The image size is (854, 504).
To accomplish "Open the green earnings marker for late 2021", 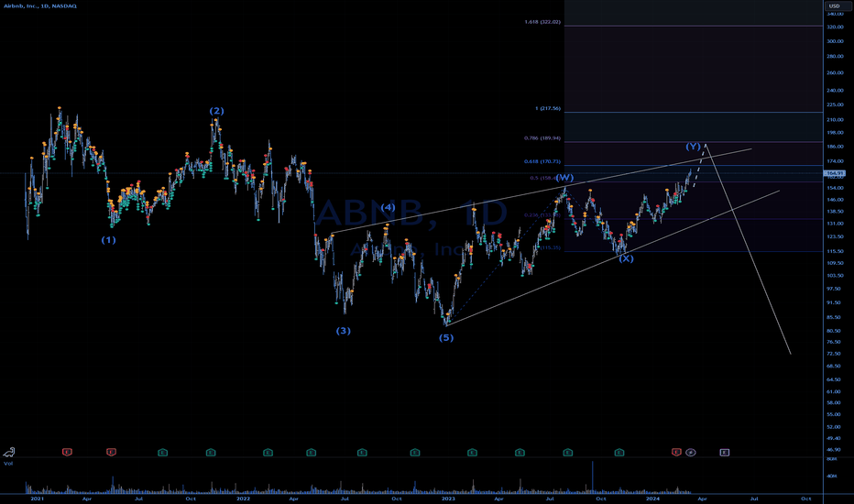I will [211, 453].
